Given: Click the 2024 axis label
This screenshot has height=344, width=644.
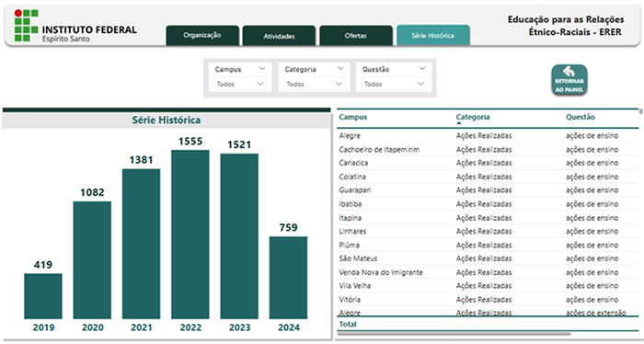Looking at the screenshot, I should 289,327.
